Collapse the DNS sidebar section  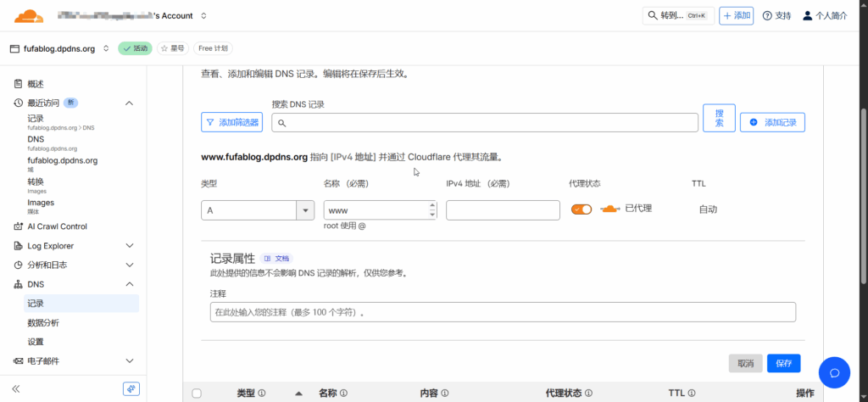[x=130, y=284]
